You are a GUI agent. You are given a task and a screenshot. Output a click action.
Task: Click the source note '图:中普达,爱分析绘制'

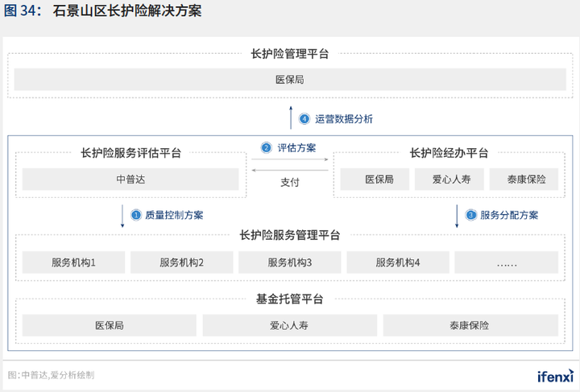51,375
